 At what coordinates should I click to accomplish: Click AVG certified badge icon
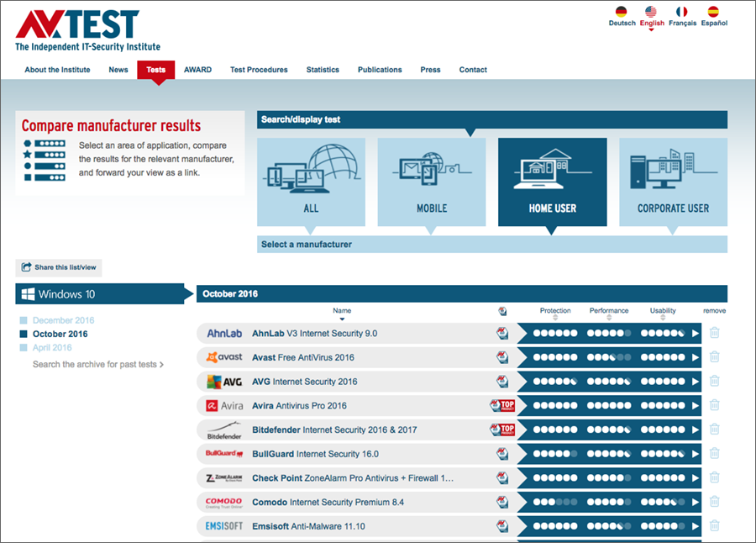pos(502,382)
